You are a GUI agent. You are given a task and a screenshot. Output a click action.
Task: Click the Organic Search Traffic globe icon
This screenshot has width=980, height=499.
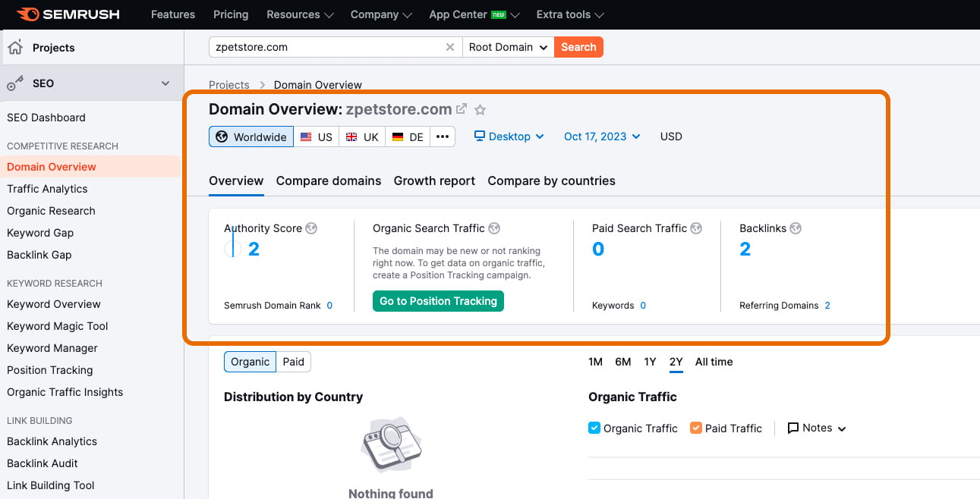click(x=494, y=228)
